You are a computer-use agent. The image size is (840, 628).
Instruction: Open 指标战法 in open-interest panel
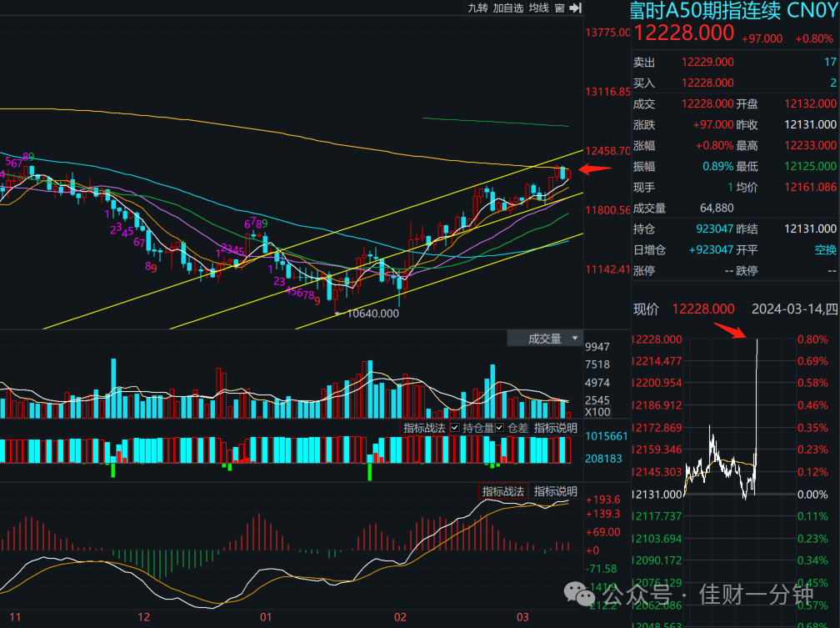pyautogui.click(x=424, y=428)
